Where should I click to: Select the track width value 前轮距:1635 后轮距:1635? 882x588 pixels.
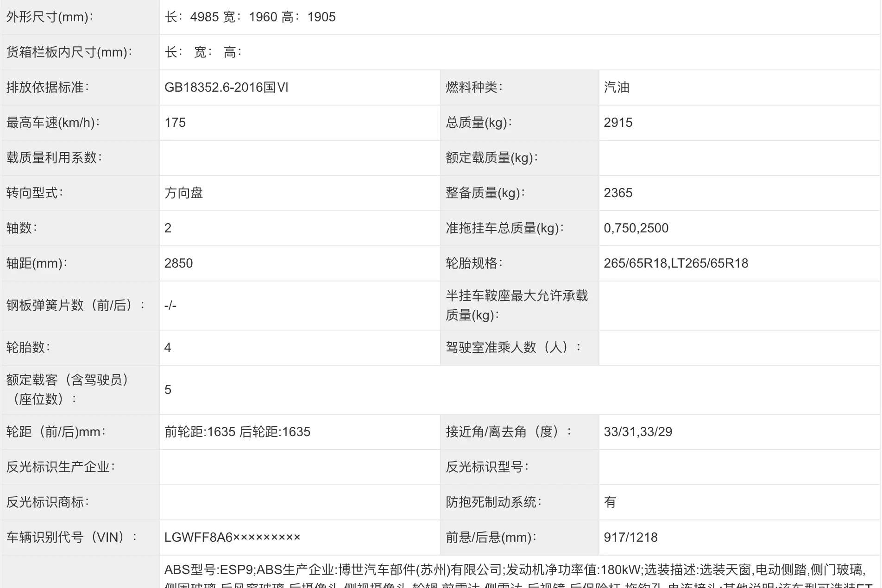pos(237,432)
